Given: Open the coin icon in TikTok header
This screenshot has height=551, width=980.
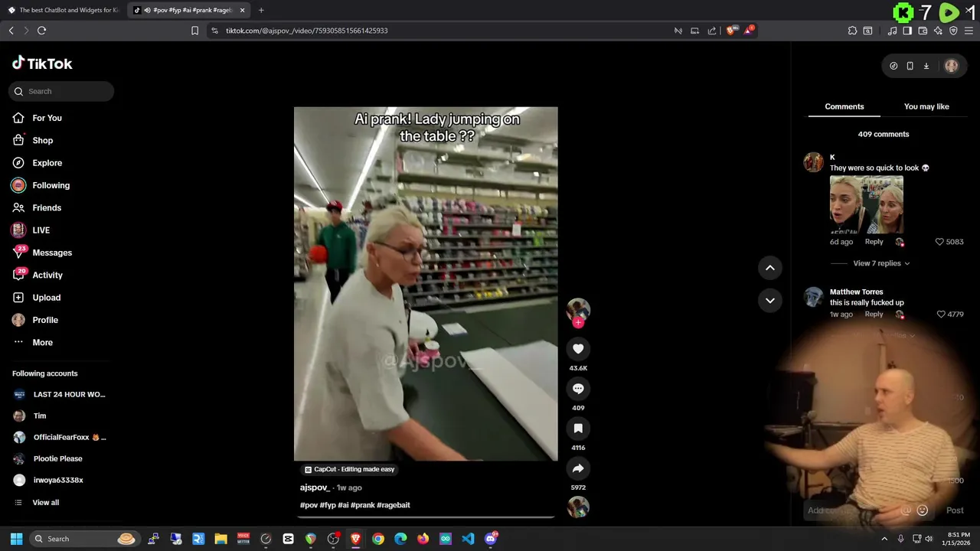Looking at the screenshot, I should pos(893,66).
